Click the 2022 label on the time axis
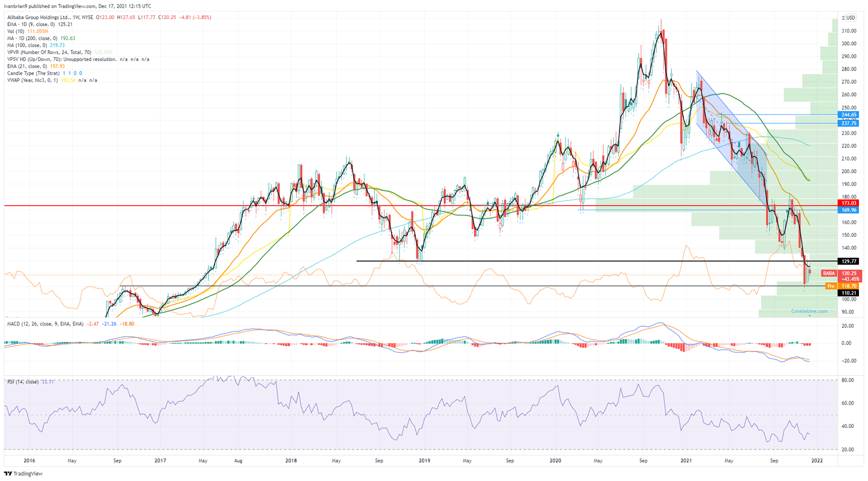 point(817,461)
